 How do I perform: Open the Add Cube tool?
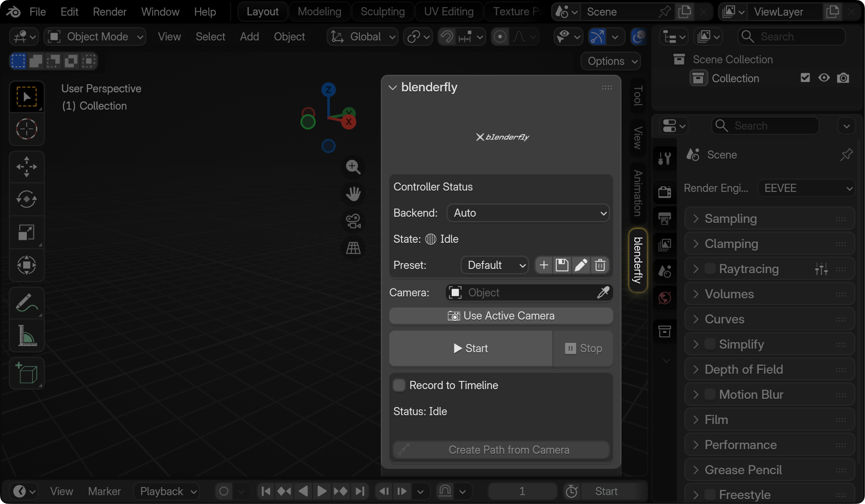click(27, 373)
